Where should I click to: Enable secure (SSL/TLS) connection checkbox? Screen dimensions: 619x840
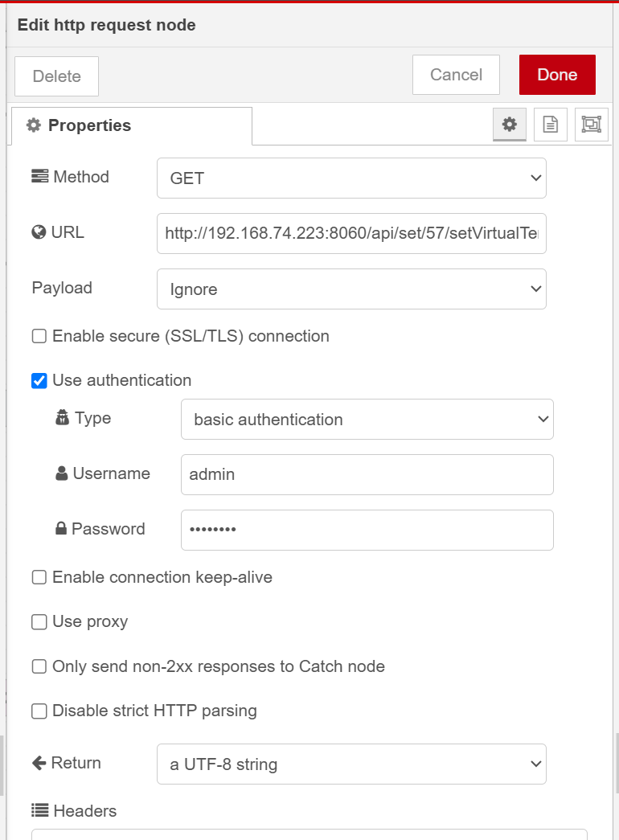click(39, 336)
